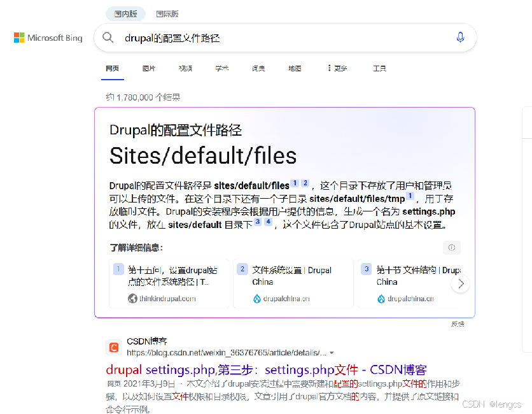This screenshot has height=414, width=532.
Task: Show next source cards with right chevron
Action: 461,283
